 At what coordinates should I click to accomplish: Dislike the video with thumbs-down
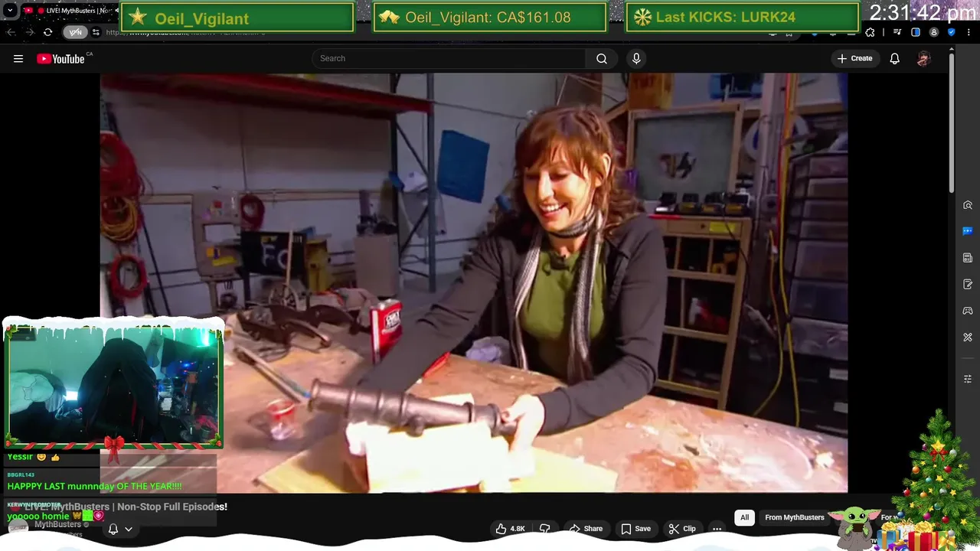pyautogui.click(x=545, y=529)
